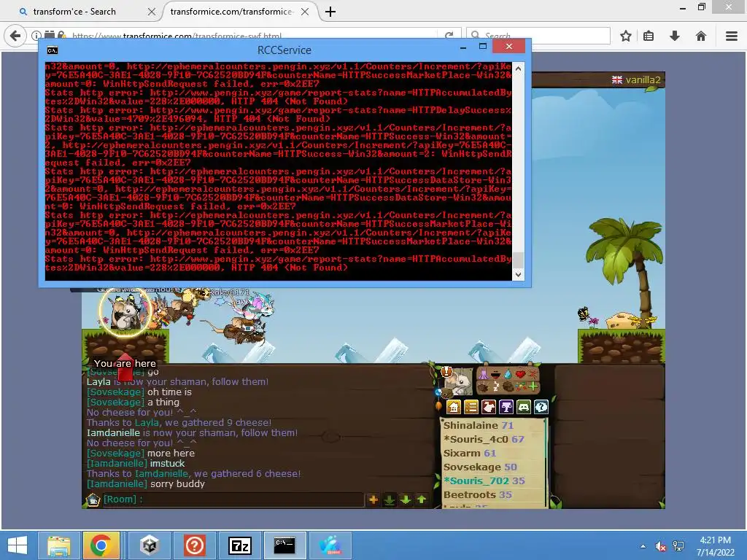Image resolution: width=747 pixels, height=560 pixels.
Task: Use the laughing mouth emote icon
Action: pos(496,376)
